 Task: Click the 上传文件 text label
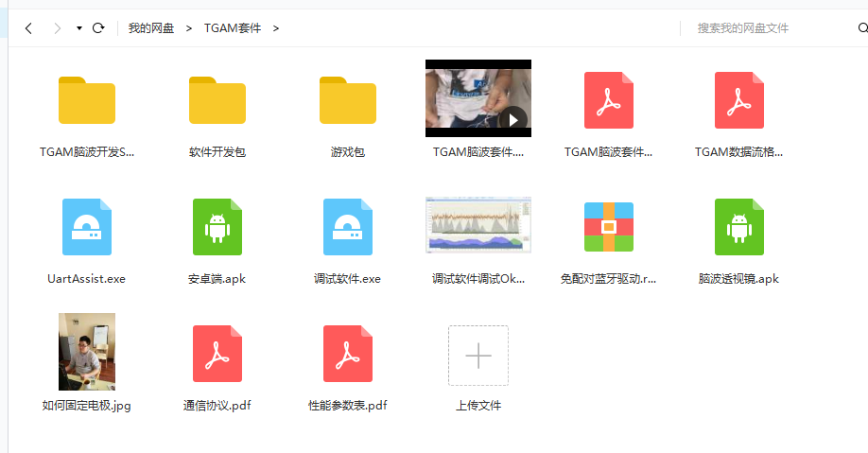478,406
